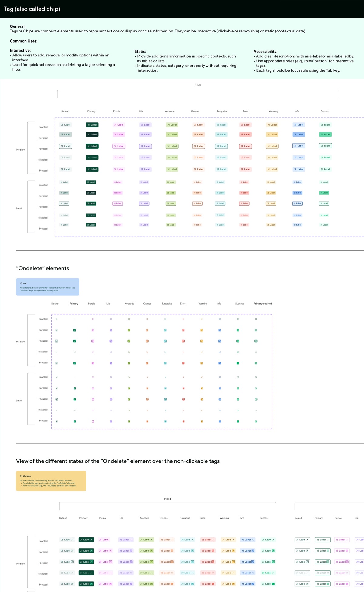Click medium Hovered Turquoise icon in Ondelete elements grid
The image size is (364, 592).
[x=165, y=330]
